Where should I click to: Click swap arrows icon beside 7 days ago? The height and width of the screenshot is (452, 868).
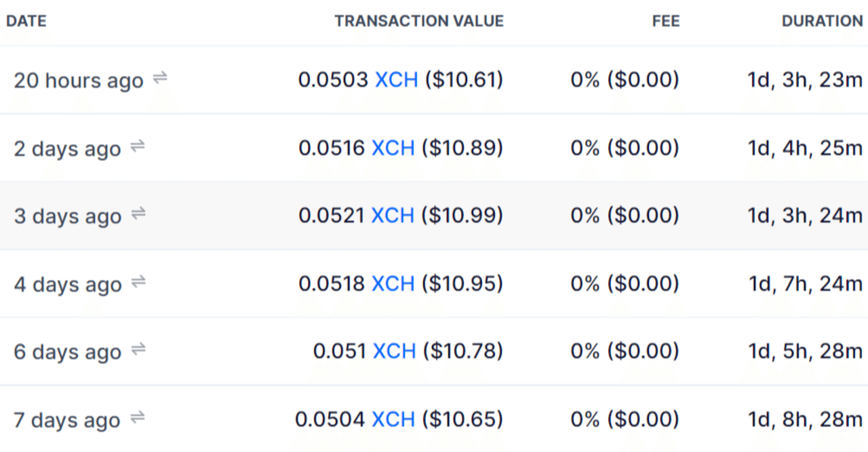[x=138, y=417]
